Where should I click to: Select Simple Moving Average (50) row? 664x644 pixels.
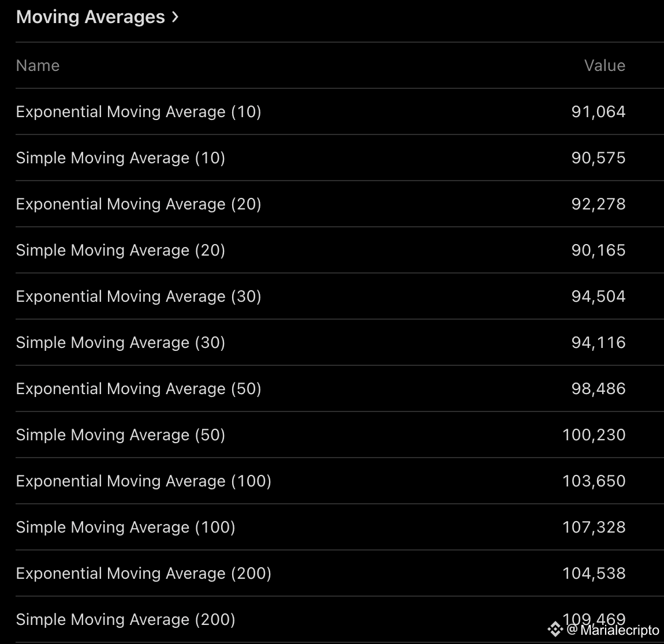tap(121, 435)
